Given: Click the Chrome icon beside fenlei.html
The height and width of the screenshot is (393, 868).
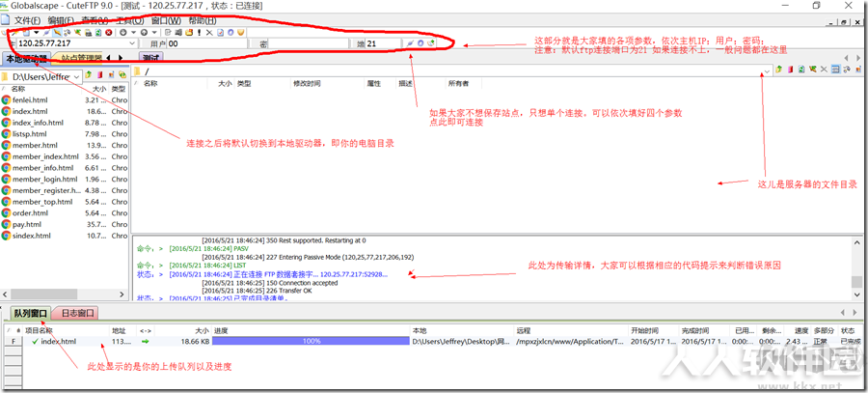Looking at the screenshot, I should tap(6, 99).
